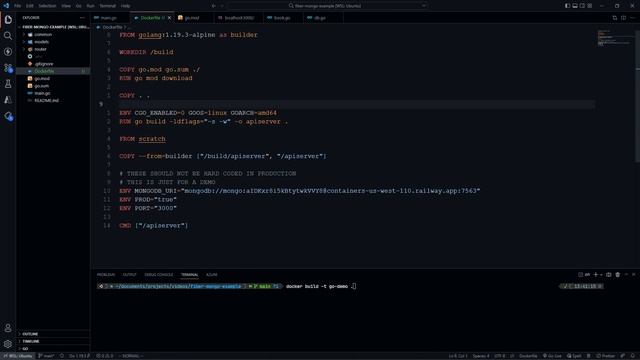Open the Testing flask view
This screenshot has height=360, width=640.
[x=8, y=84]
